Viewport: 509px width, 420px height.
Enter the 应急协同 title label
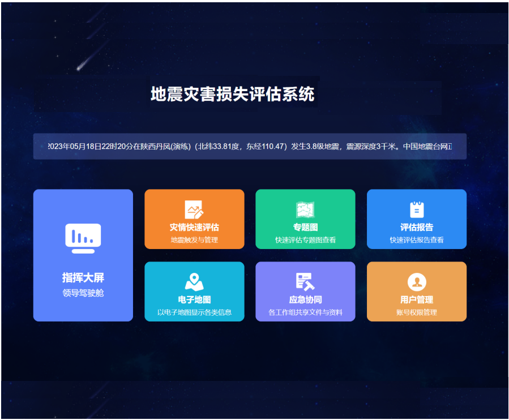pos(305,299)
